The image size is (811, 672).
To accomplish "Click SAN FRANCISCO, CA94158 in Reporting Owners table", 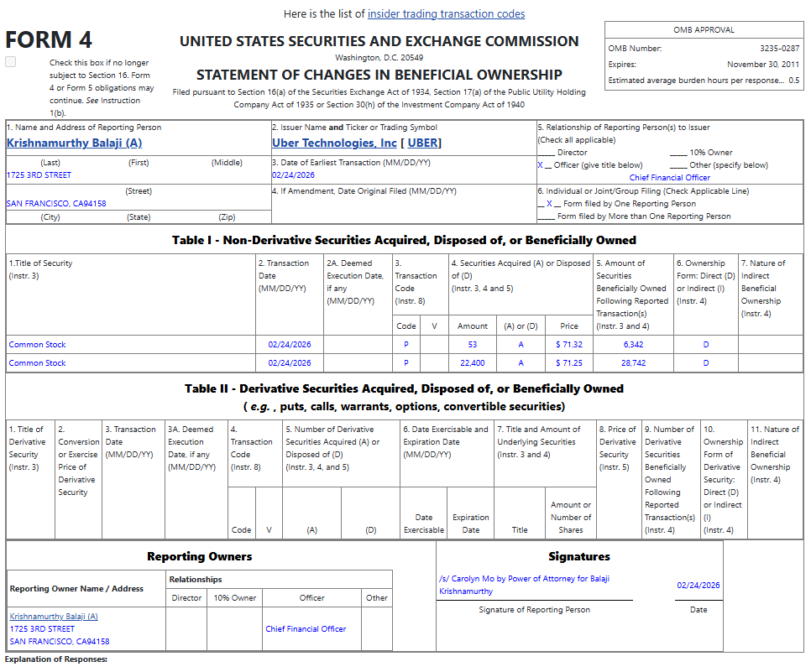I will 60,641.
